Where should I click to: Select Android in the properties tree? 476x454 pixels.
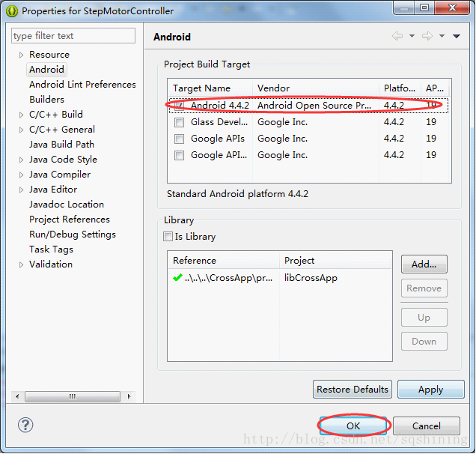tap(46, 70)
